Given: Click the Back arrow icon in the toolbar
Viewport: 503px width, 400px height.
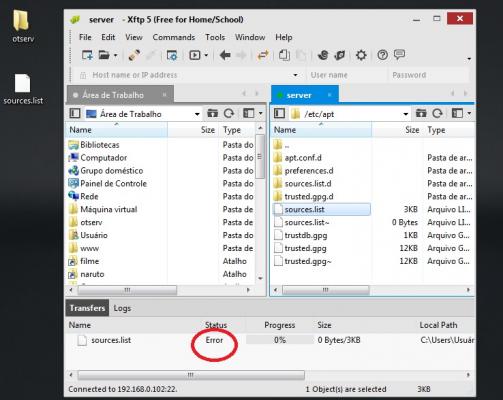Looking at the screenshot, I should (x=225, y=55).
